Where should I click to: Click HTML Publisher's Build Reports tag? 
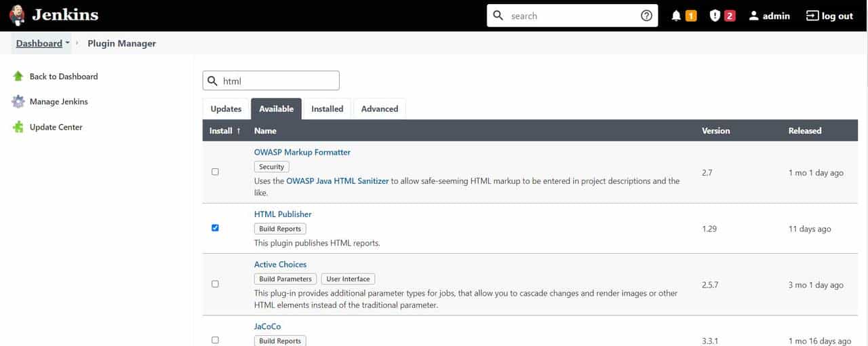tap(280, 229)
